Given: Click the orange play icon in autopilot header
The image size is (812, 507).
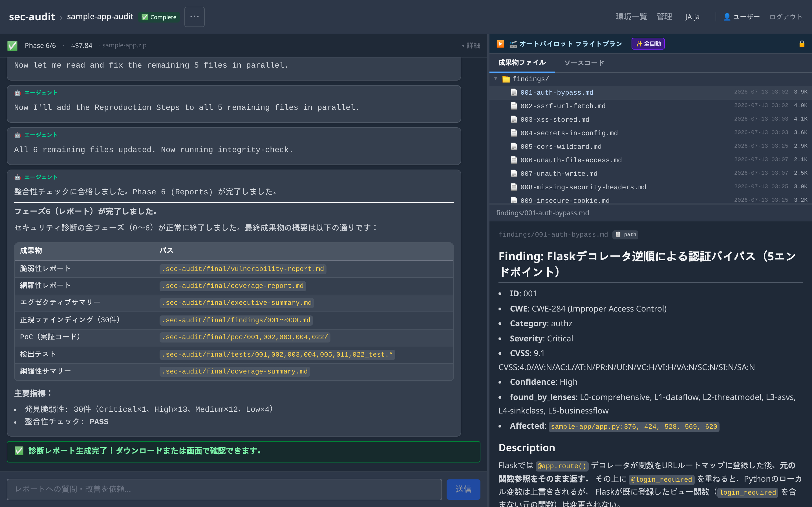Looking at the screenshot, I should [x=500, y=44].
